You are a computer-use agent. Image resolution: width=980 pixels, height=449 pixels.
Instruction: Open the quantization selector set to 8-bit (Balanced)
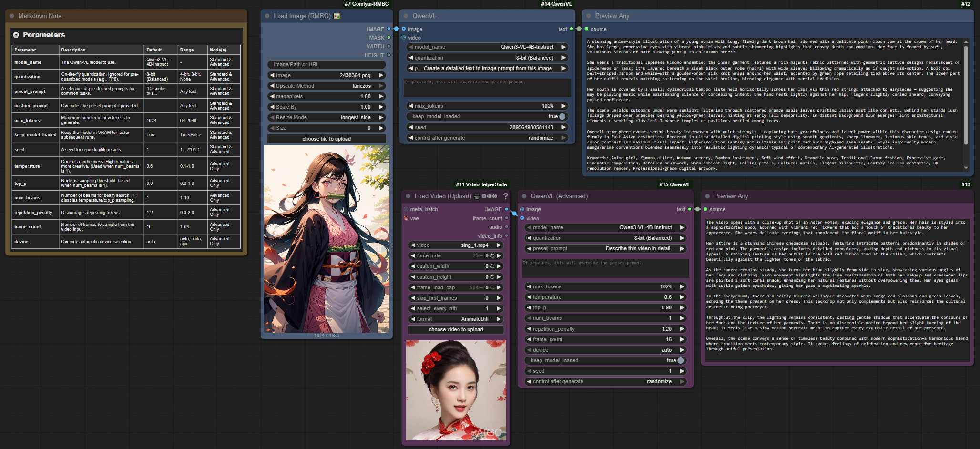(487, 57)
